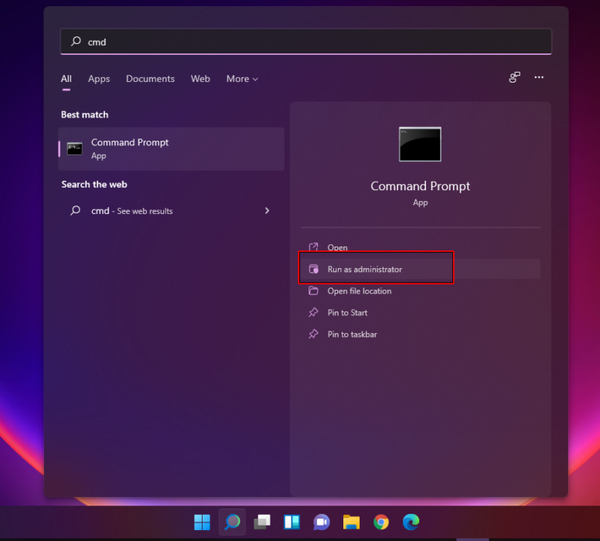Switch to the Documents tab

pos(150,79)
